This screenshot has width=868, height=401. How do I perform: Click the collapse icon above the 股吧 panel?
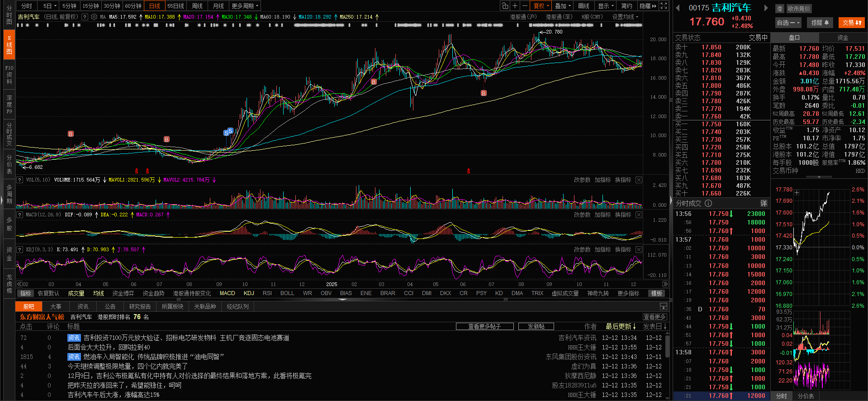click(x=664, y=306)
